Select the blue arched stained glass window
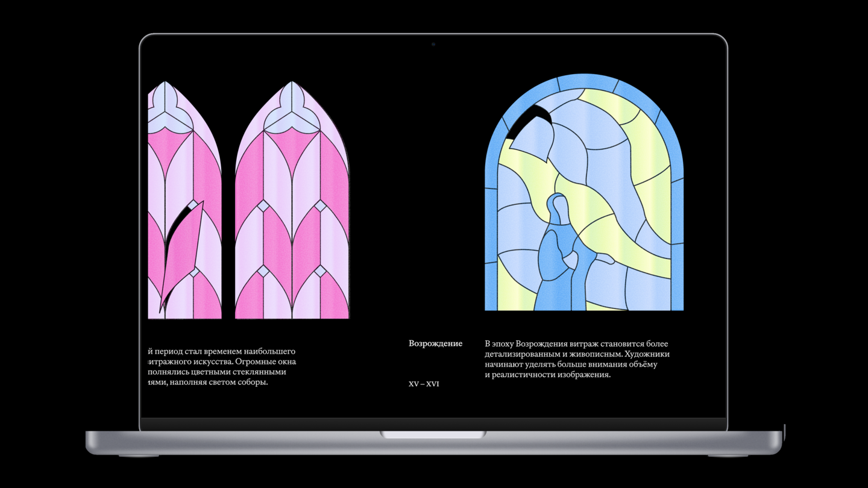868x488 pixels. 584,192
